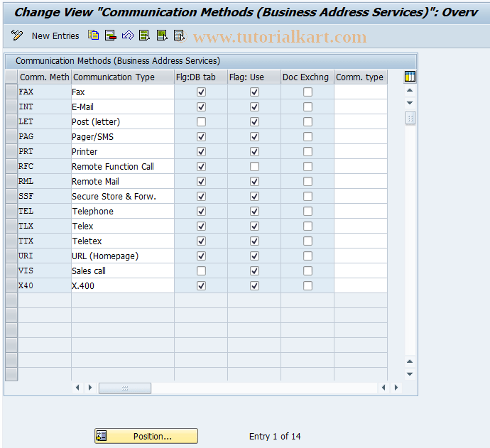
Task: Click vertical scrollbar bottom up arrow
Action: 410,361
